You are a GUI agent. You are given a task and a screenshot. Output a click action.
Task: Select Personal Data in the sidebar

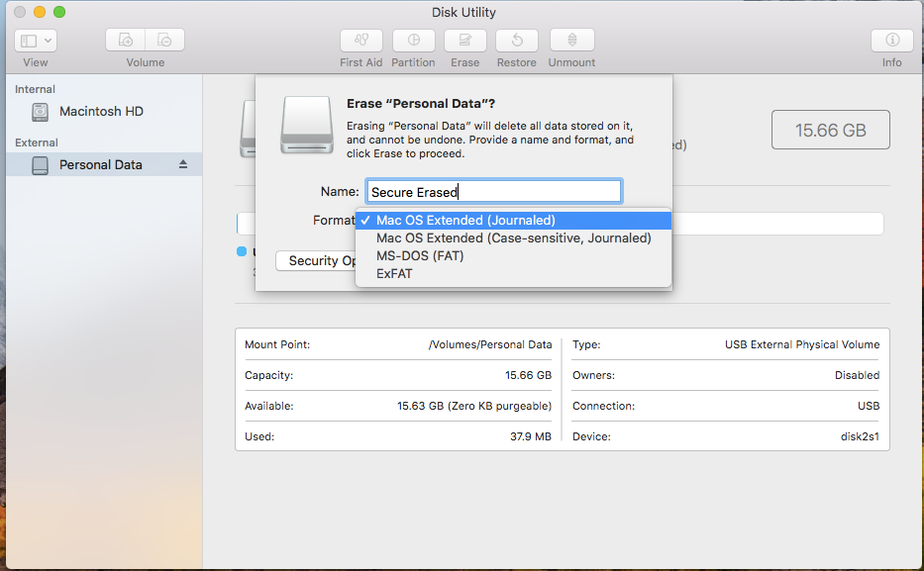point(101,165)
